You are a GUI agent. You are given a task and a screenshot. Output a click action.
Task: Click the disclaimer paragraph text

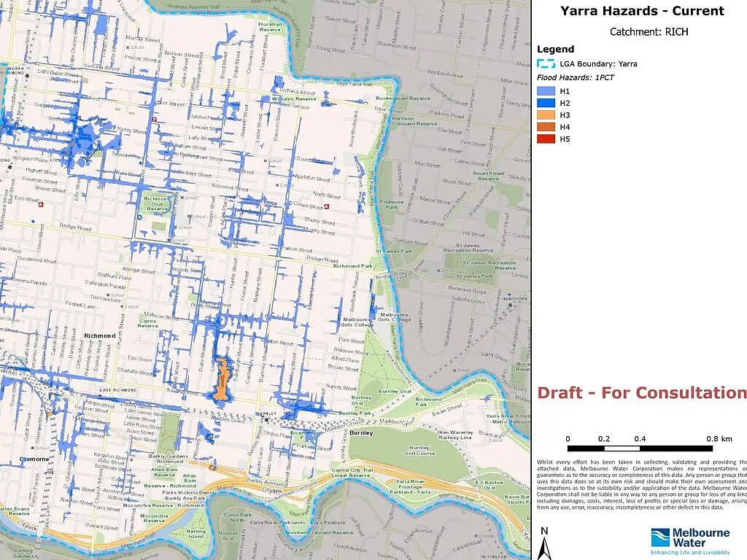pyautogui.click(x=642, y=484)
